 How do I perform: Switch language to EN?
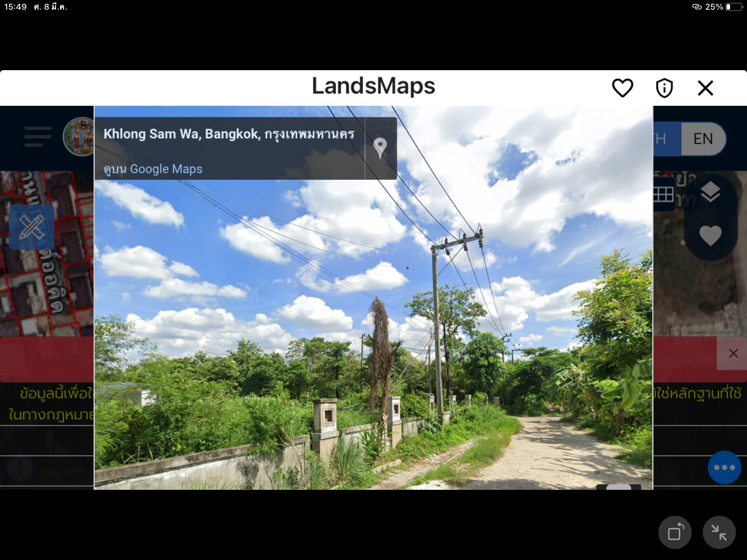tap(703, 139)
